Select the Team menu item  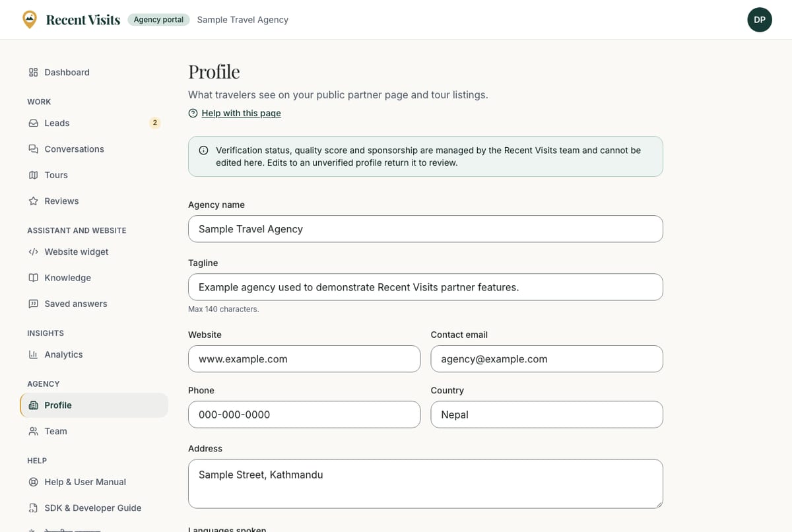click(94, 431)
